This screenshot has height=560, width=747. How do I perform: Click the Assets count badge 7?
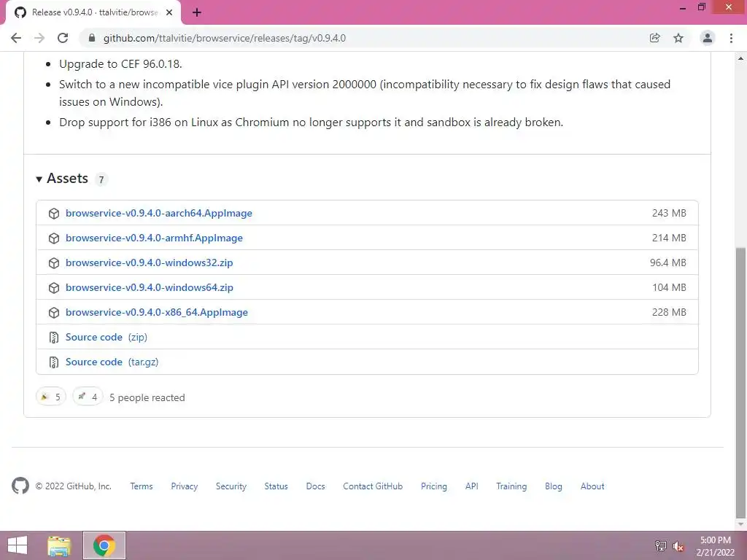[x=101, y=179]
